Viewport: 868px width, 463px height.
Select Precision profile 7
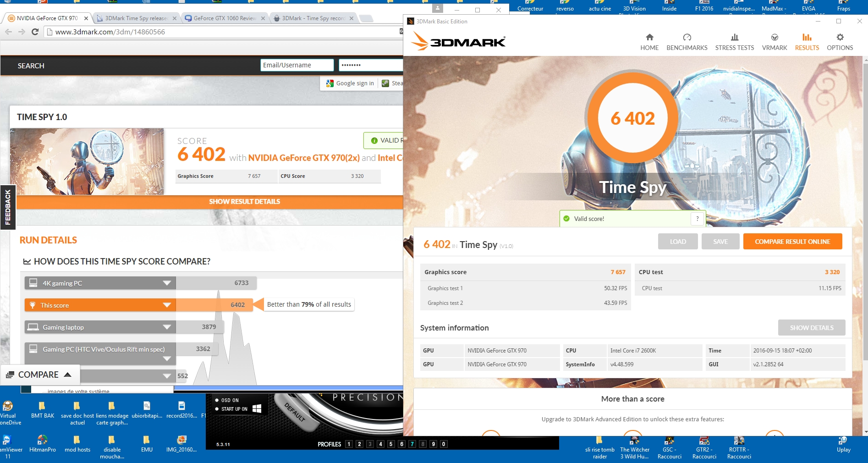[x=412, y=444]
